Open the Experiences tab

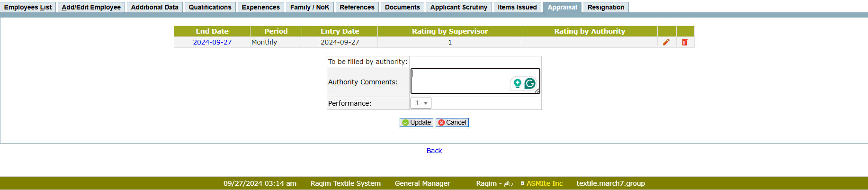pos(260,7)
